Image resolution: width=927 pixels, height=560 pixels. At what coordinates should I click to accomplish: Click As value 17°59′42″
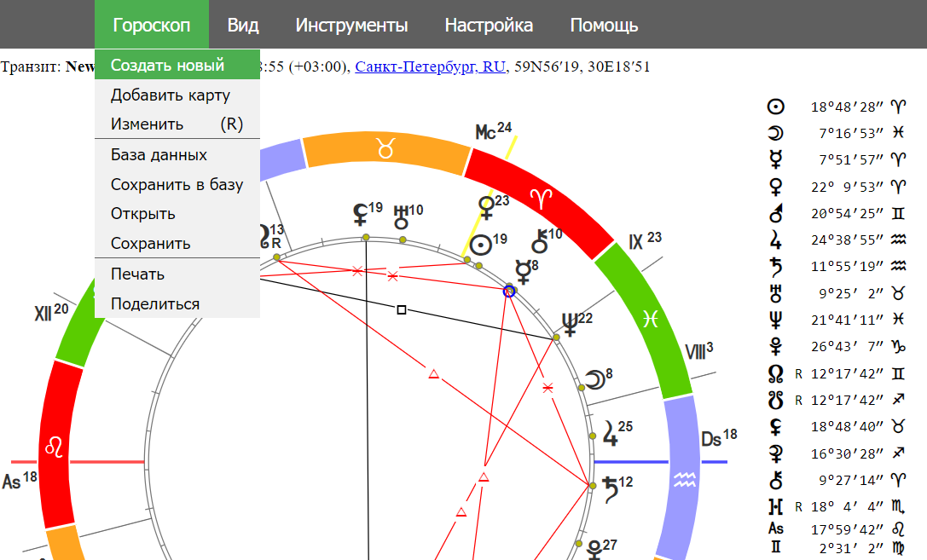tap(847, 529)
